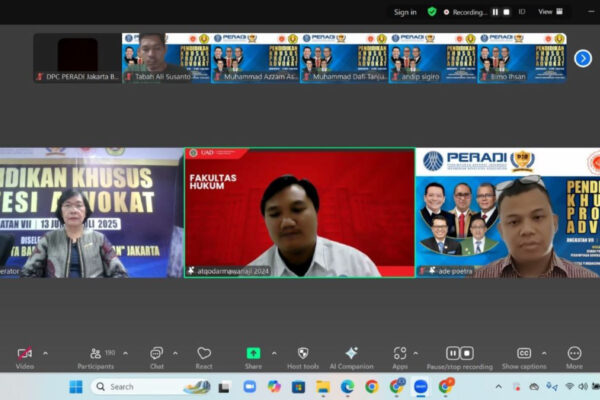The image size is (600, 400).
Task: Click the ID label in top bar
Action: coord(522,12)
